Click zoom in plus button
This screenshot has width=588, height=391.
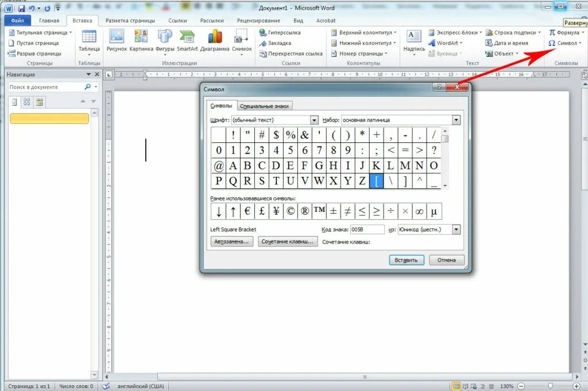pyautogui.click(x=577, y=386)
